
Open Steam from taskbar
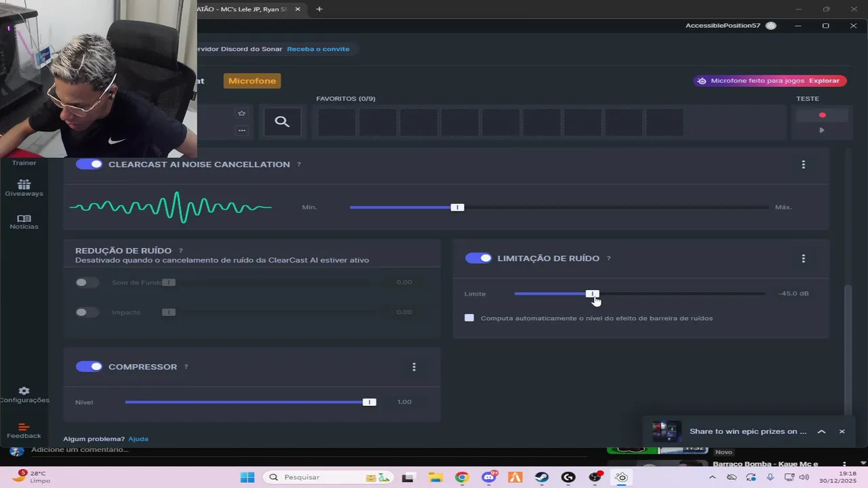(x=542, y=477)
